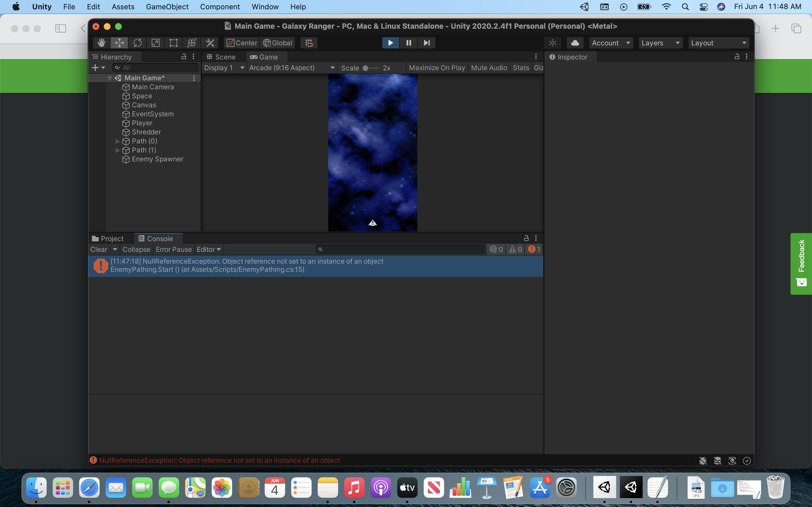Toggle Mute Audio in Game view
Viewport: 812px width, 507px height.
(489, 68)
